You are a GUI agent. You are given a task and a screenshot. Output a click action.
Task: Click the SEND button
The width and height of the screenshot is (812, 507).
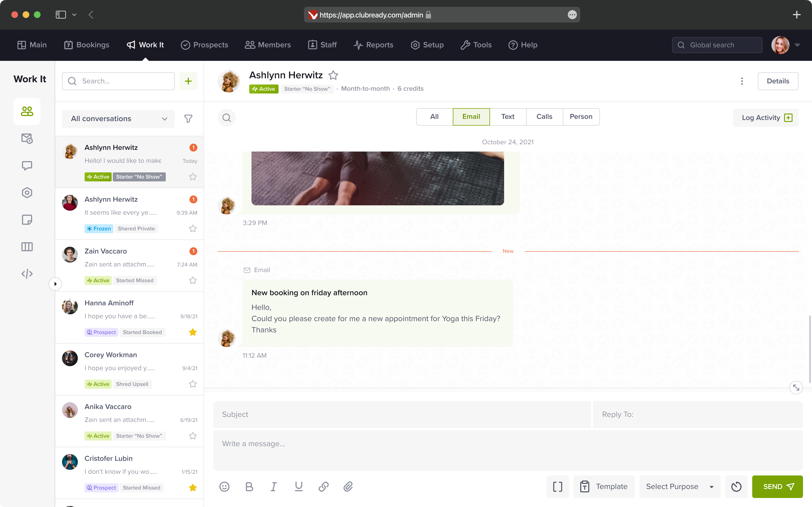pyautogui.click(x=777, y=486)
